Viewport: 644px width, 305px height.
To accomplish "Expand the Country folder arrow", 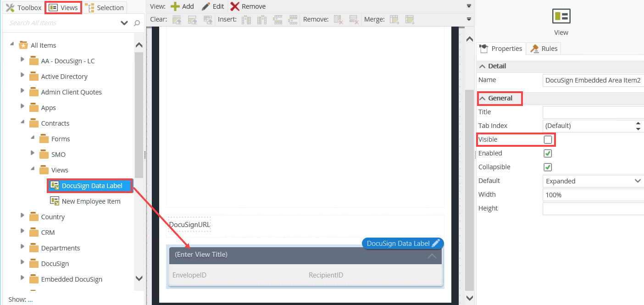I will pyautogui.click(x=22, y=216).
